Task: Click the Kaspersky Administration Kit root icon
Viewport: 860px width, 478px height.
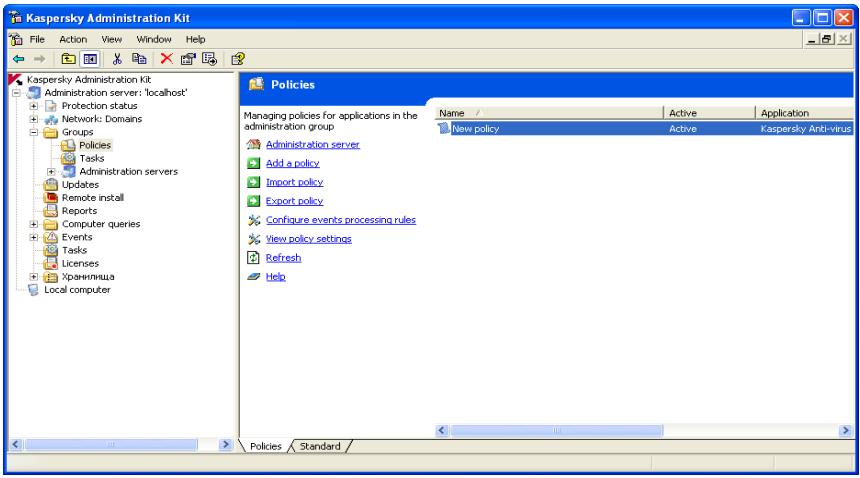Action: click(15, 79)
